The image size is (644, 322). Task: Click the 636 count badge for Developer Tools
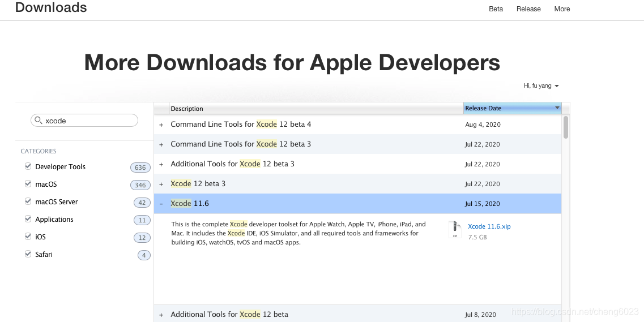tap(140, 168)
